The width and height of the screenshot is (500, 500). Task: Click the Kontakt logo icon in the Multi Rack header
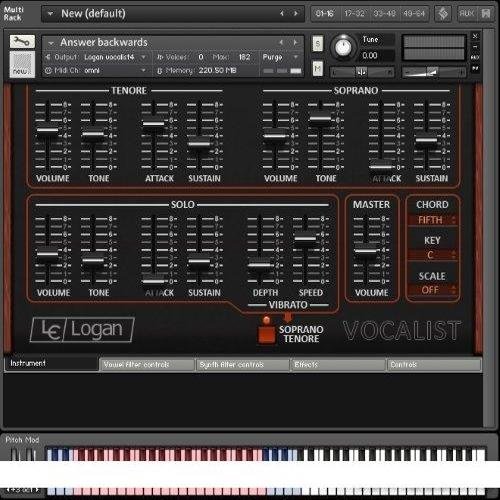[x=443, y=14]
